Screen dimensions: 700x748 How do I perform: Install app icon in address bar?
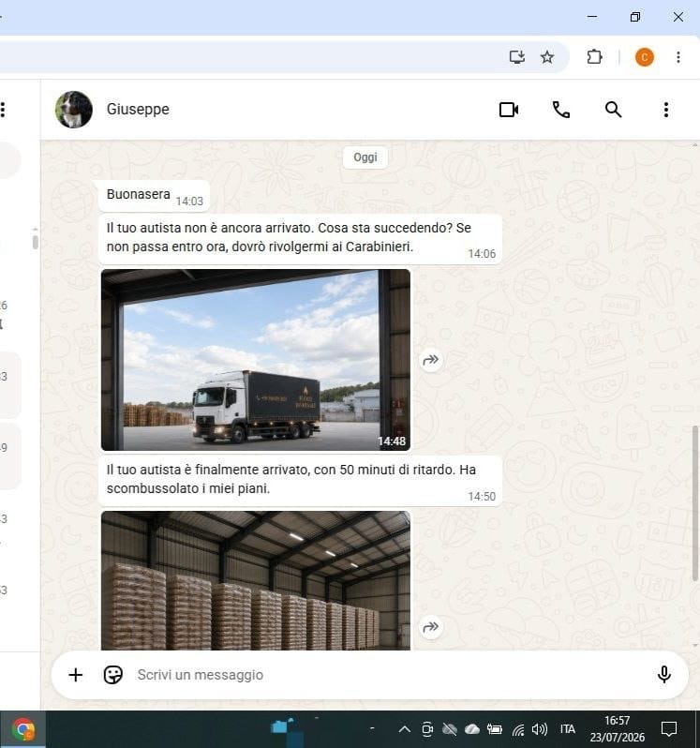point(517,57)
